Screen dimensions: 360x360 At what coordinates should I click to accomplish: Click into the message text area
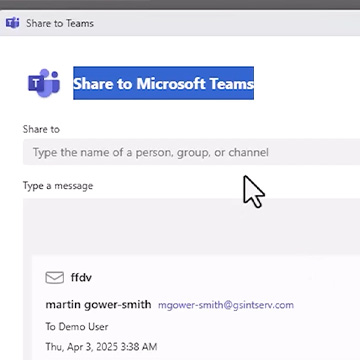[x=191, y=227]
